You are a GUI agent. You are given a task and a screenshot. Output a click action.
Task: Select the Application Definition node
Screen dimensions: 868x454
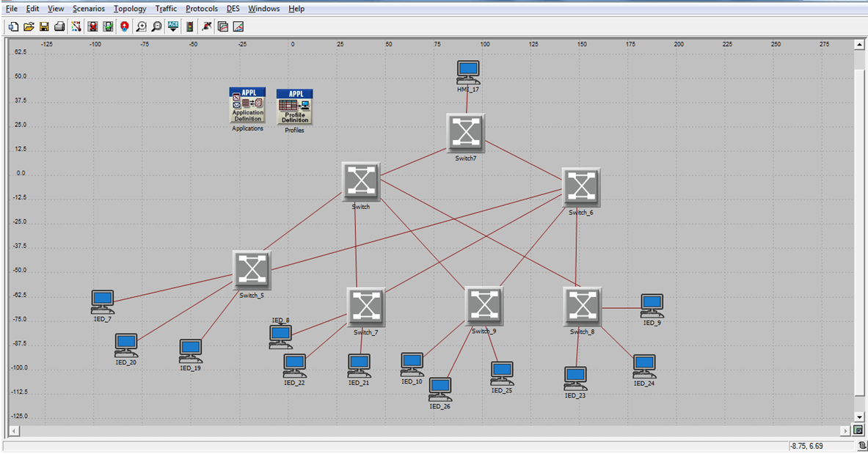coord(247,105)
